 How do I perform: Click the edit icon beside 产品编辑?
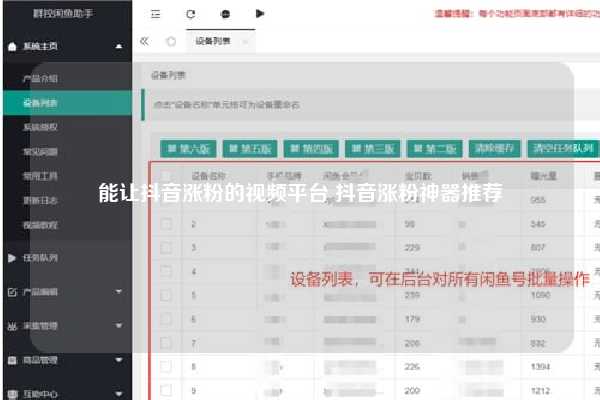[12, 292]
